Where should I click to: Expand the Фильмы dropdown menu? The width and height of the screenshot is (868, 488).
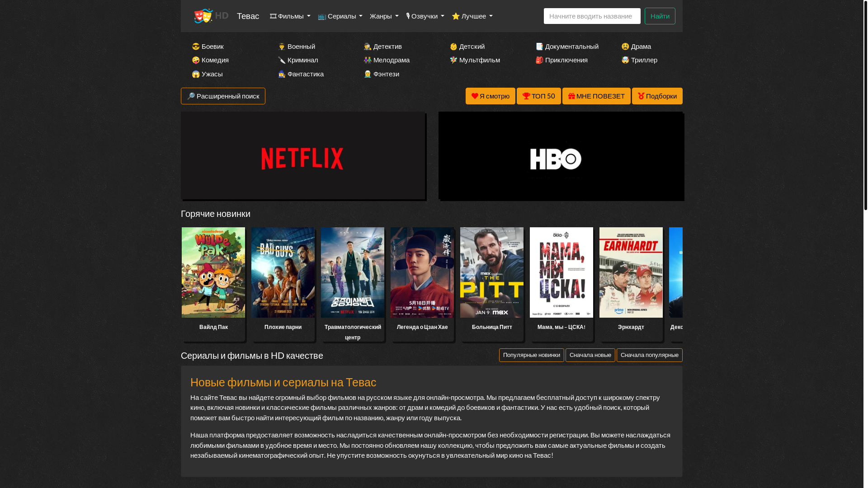pyautogui.click(x=290, y=16)
